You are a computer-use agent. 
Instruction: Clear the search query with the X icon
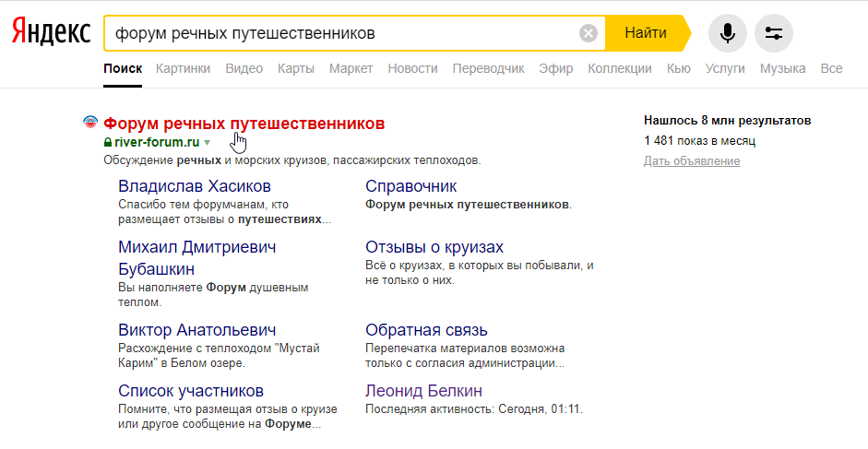point(589,33)
